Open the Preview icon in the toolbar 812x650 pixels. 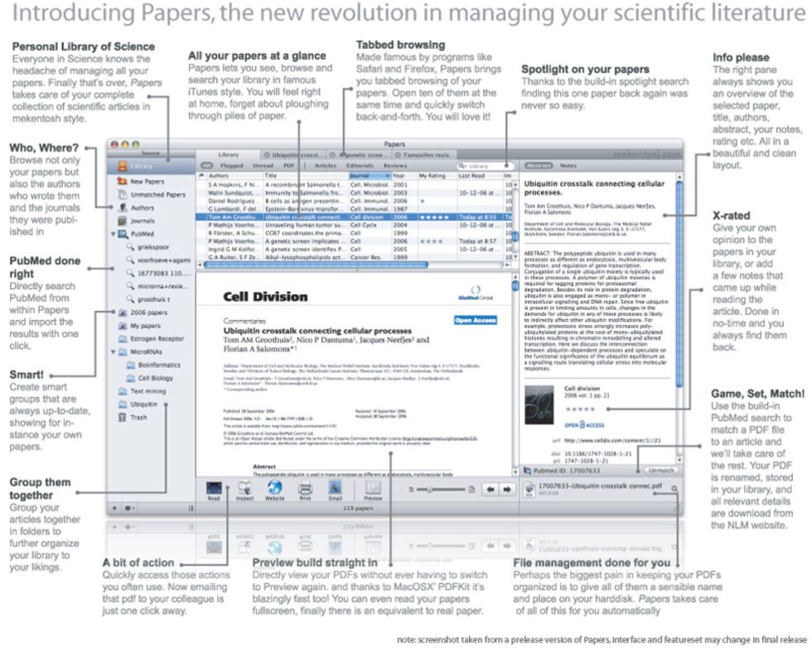373,489
